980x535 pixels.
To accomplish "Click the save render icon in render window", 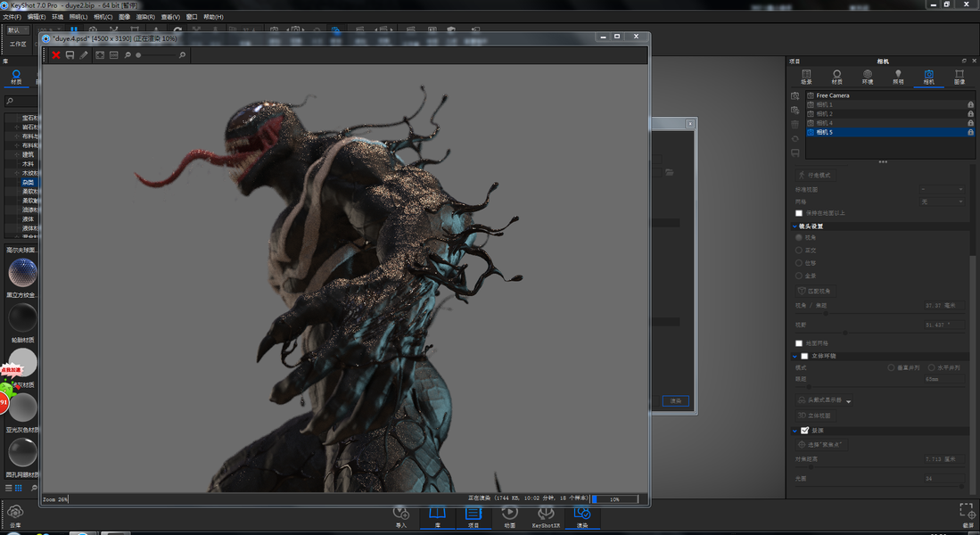I will coord(70,55).
